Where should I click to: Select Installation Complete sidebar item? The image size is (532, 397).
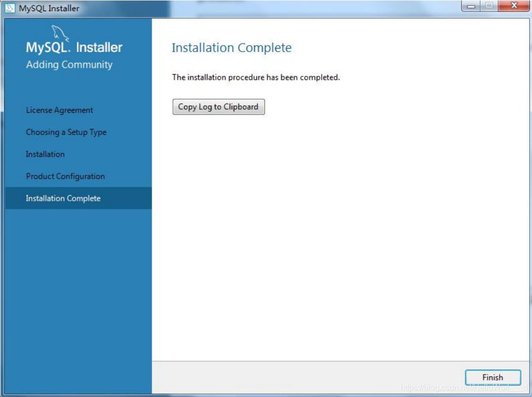(x=78, y=198)
